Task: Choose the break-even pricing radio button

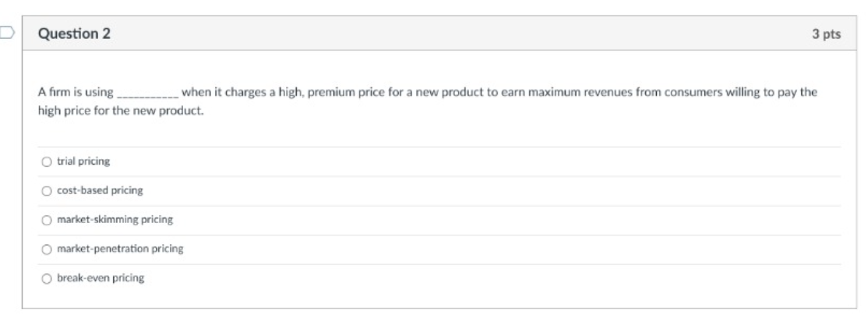Action: click(x=48, y=278)
